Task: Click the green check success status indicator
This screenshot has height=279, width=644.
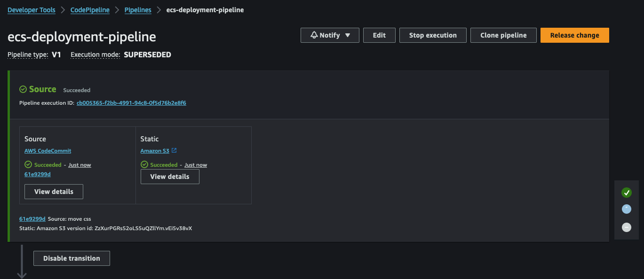Action: [626, 192]
